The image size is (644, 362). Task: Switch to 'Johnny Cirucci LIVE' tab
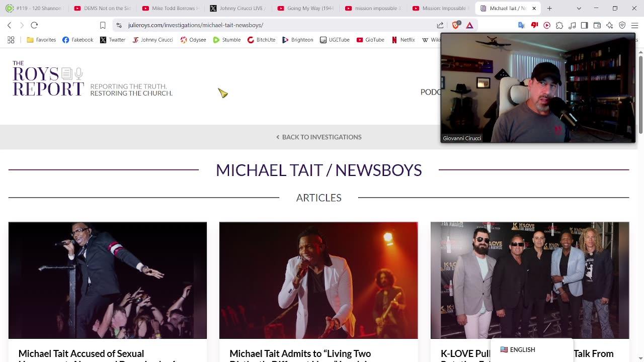coord(237,8)
